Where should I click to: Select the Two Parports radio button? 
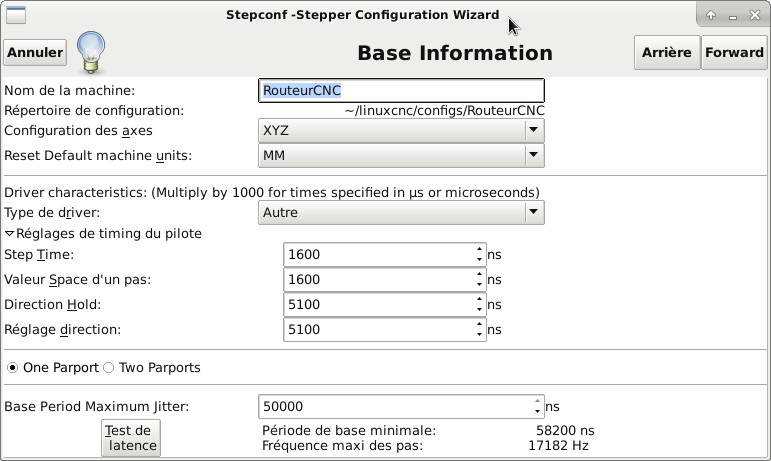pyautogui.click(x=109, y=368)
